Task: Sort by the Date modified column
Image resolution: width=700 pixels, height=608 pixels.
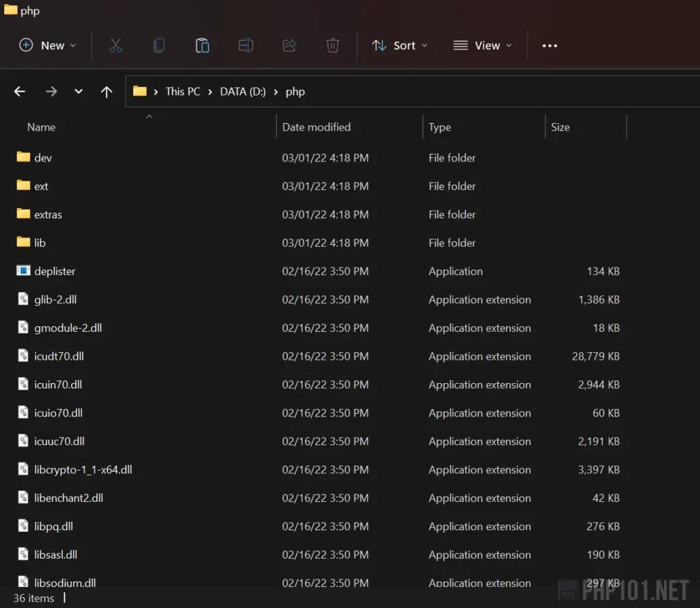Action: [316, 127]
